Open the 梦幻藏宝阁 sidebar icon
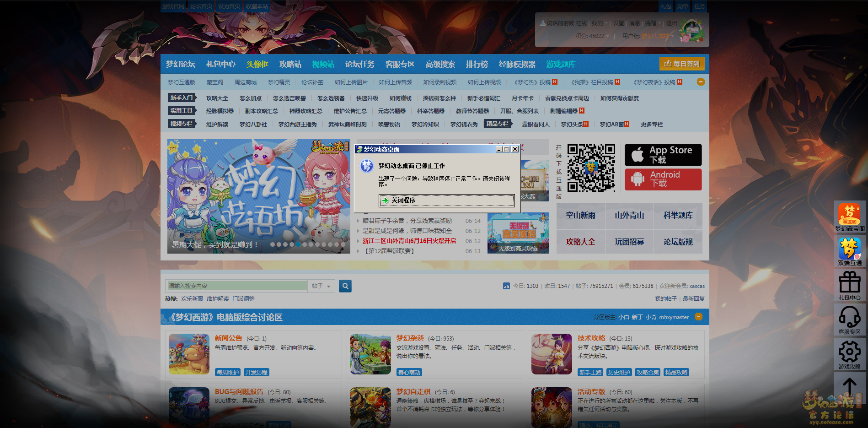The height and width of the screenshot is (428, 868). click(850, 217)
